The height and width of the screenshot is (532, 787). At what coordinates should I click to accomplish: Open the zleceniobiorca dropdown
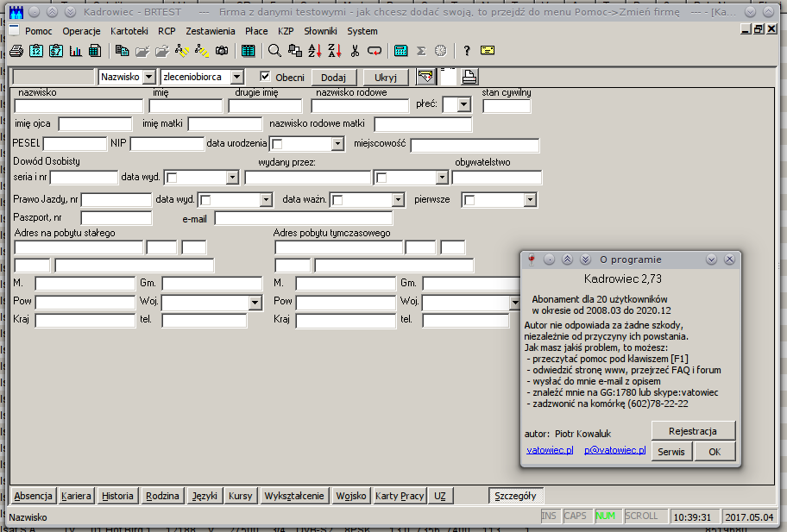(x=237, y=78)
